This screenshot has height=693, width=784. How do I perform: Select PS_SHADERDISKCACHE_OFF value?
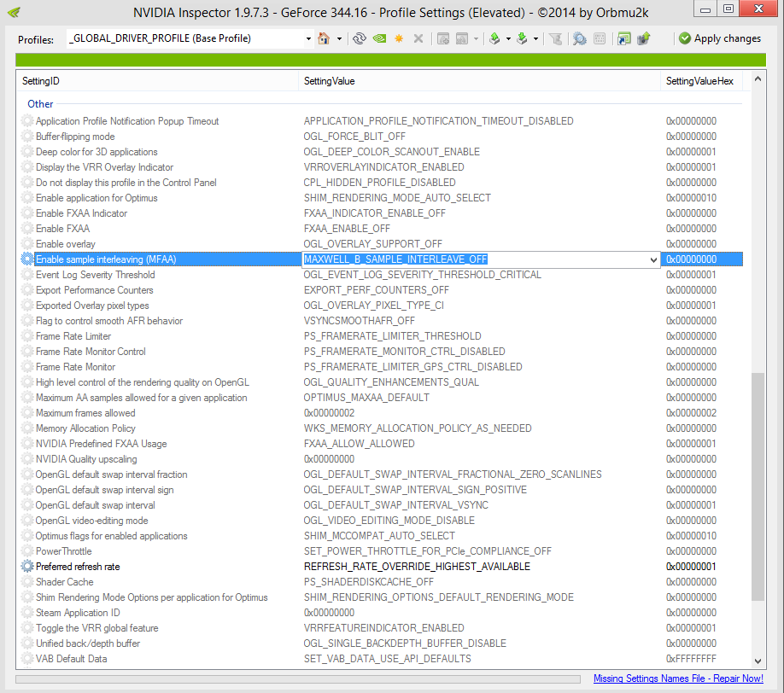(368, 582)
